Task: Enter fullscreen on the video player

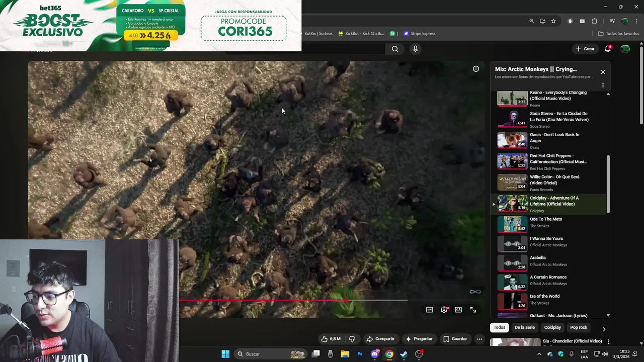Action: (x=473, y=310)
